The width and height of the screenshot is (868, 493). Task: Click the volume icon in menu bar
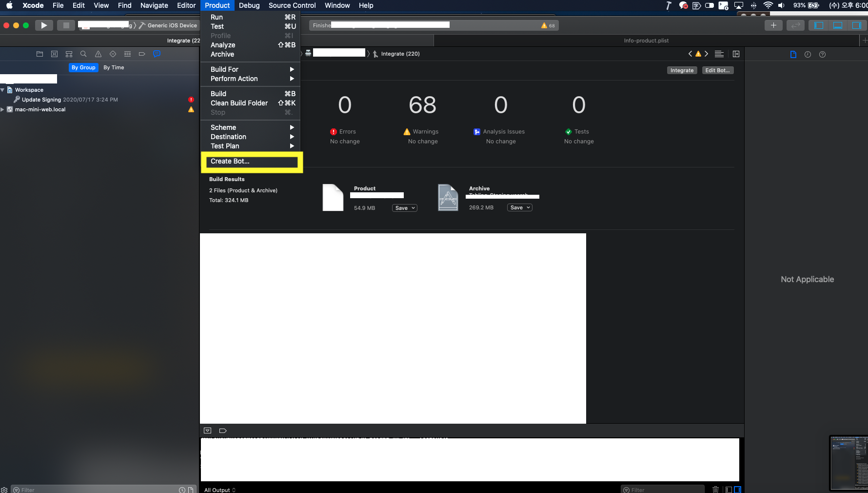(781, 5)
